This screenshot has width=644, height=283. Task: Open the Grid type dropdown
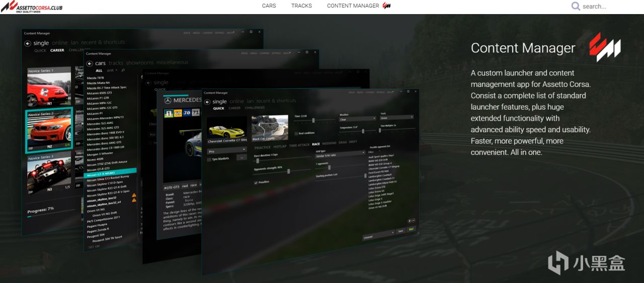point(340,155)
